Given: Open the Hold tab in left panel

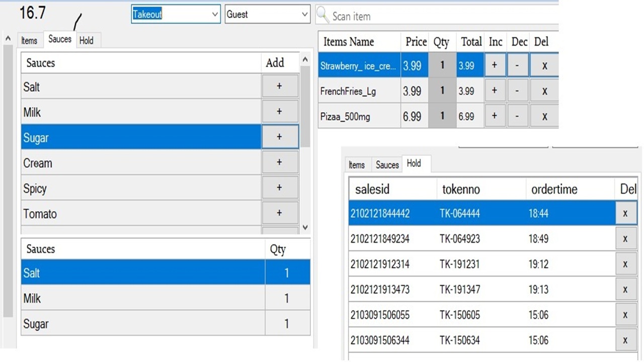Looking at the screenshot, I should (x=87, y=41).
